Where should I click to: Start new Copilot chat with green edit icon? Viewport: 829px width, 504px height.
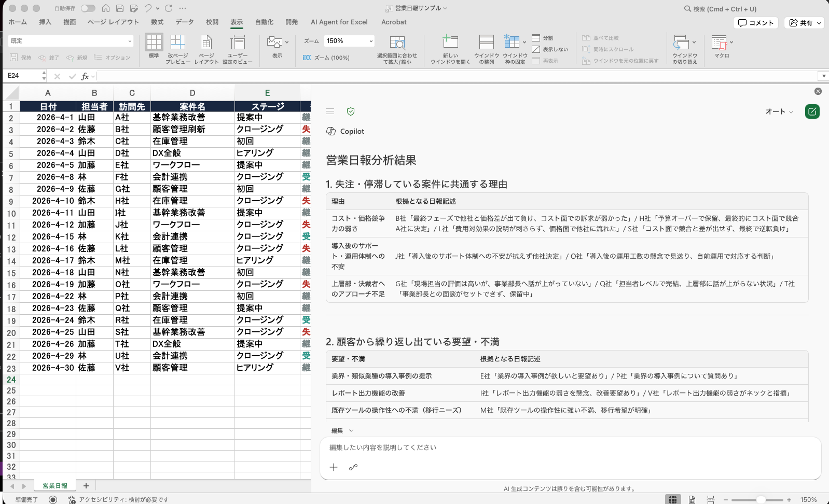(812, 111)
